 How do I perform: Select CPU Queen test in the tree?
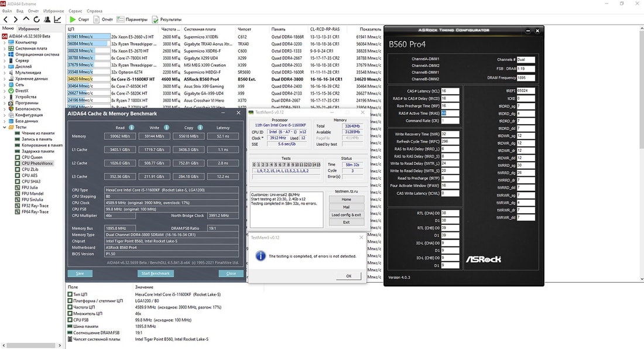(x=32, y=157)
